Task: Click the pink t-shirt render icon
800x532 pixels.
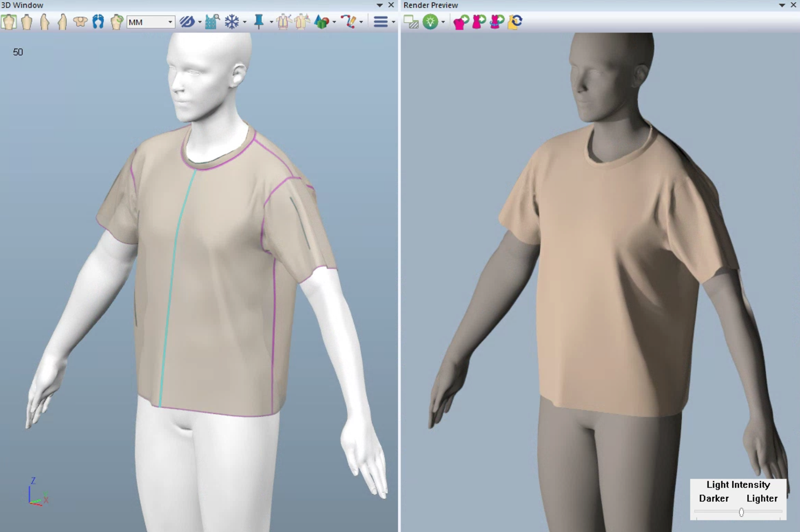Action: [461, 22]
